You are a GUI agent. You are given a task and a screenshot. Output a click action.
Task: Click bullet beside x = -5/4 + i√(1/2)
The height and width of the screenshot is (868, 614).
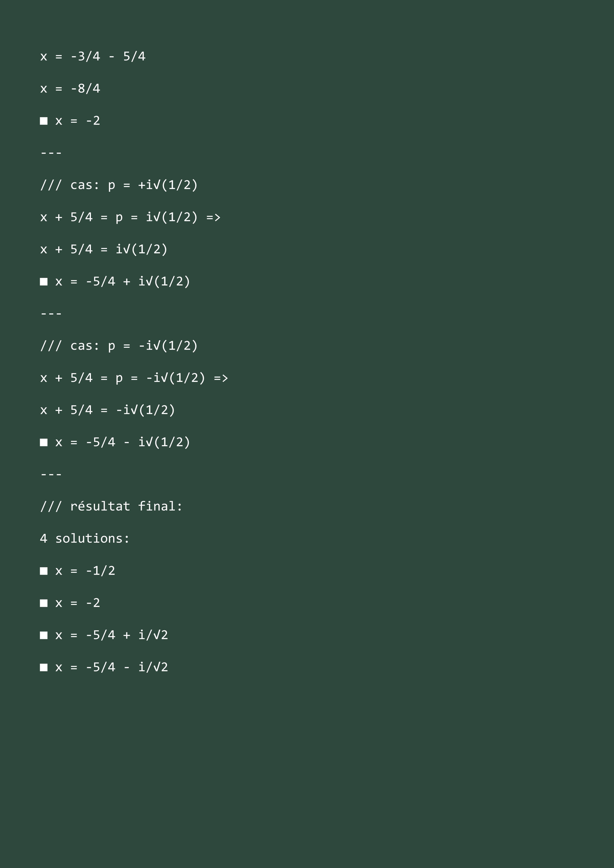[x=44, y=282]
